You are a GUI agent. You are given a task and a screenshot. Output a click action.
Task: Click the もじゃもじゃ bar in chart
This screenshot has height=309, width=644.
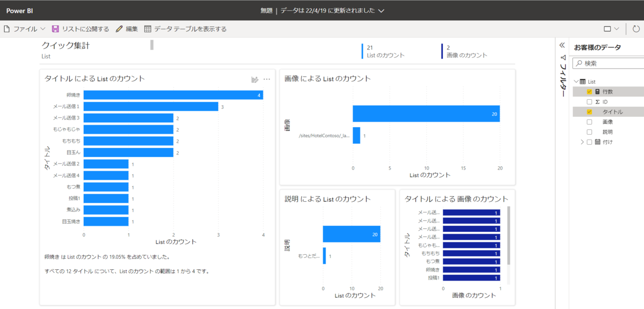(x=128, y=129)
